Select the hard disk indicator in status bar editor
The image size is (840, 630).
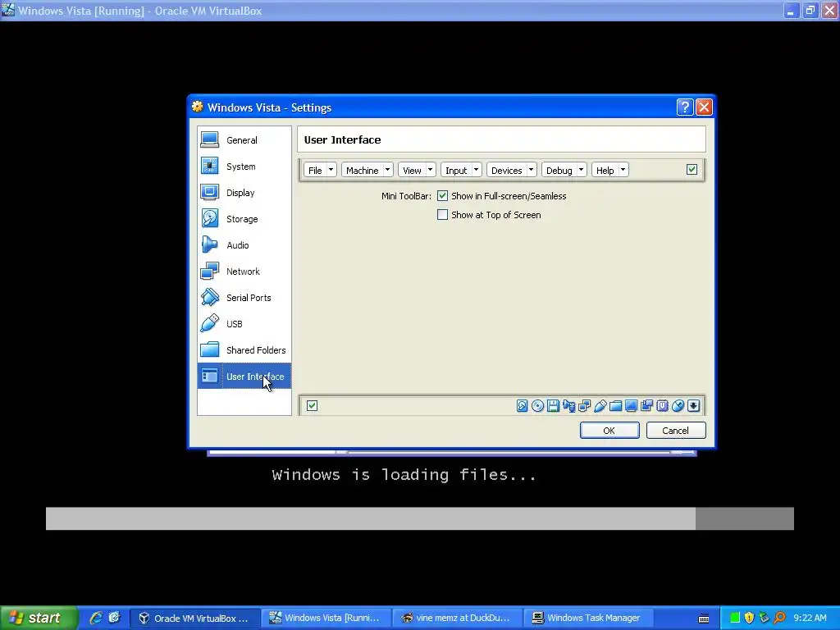pos(523,405)
